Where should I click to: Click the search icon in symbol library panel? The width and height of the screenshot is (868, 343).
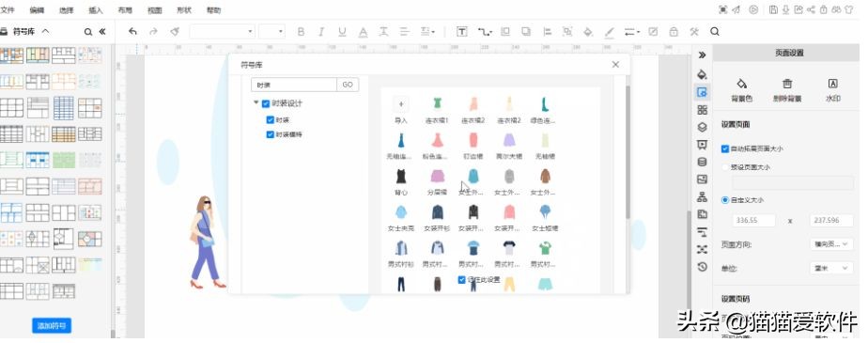point(88,32)
